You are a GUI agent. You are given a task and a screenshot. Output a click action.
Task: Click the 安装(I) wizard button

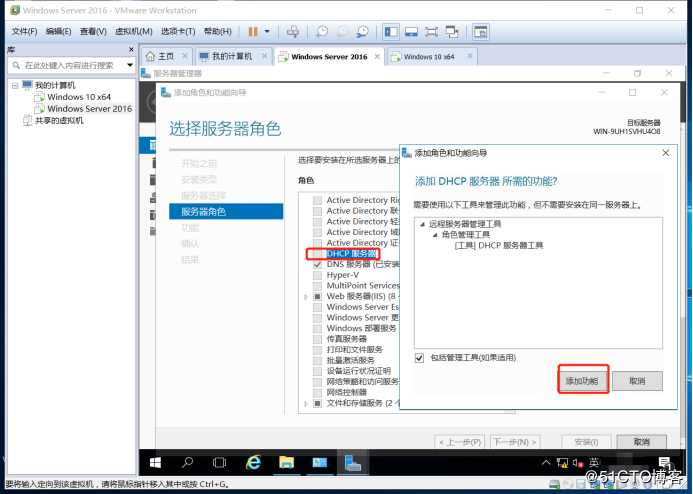[x=586, y=442]
